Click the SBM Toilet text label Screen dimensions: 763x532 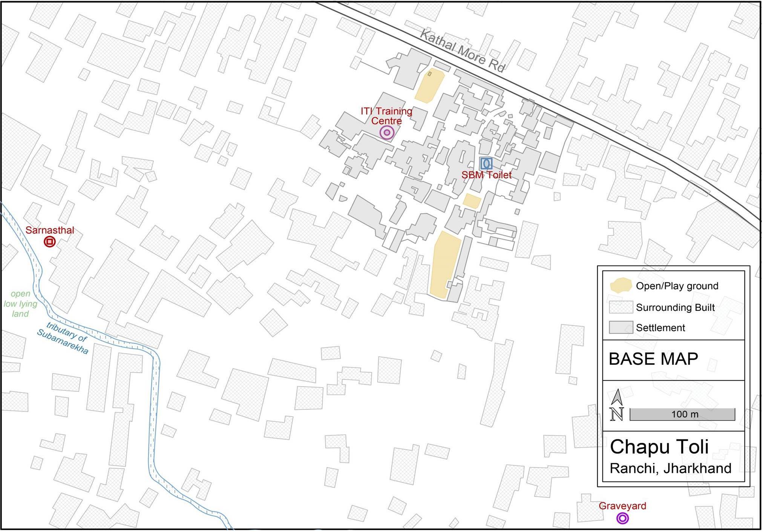(x=486, y=175)
